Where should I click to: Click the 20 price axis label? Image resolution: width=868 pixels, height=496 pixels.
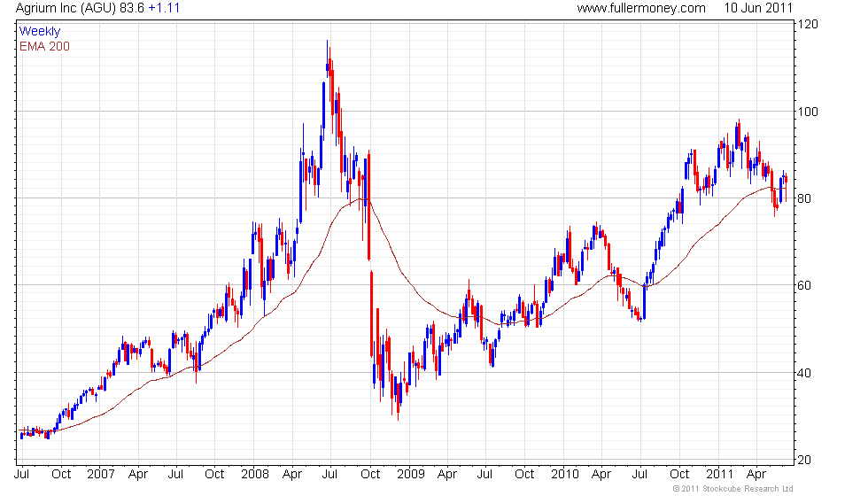pyautogui.click(x=805, y=460)
